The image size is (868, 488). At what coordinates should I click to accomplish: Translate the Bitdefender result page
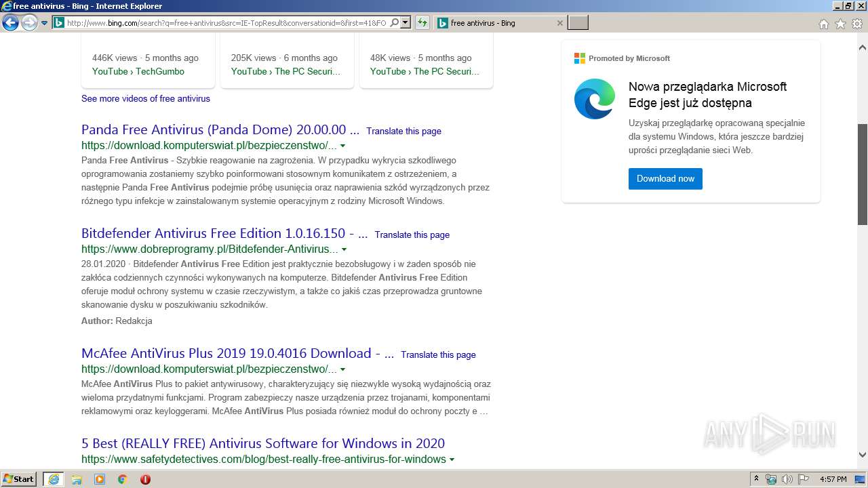tap(412, 235)
